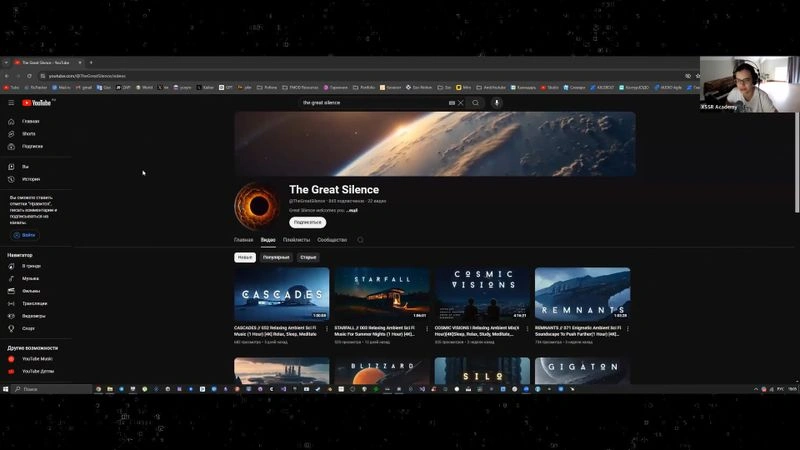Clear the search box with X
The width and height of the screenshot is (800, 450).
pos(461,103)
